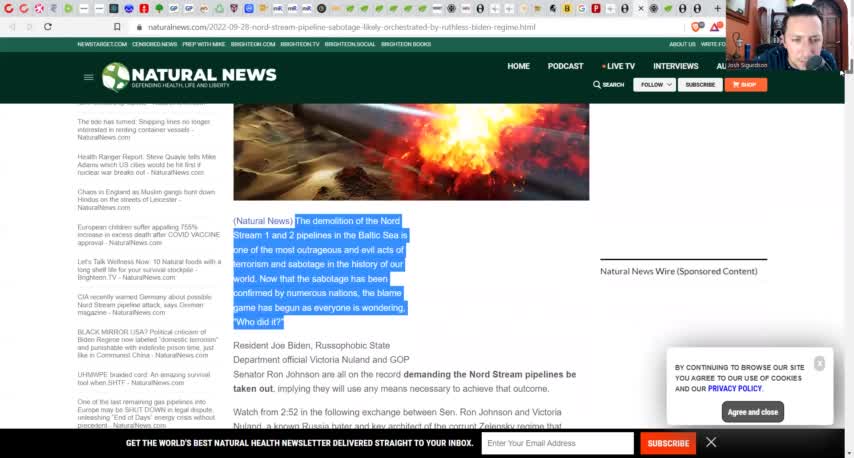This screenshot has width=854, height=458.
Task: Open sidebar article 'CIA recently warned Germany'
Action: 144,305
